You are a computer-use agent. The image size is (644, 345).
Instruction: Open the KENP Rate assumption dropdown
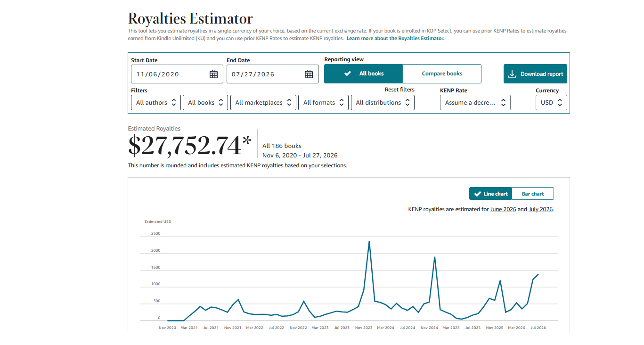click(475, 102)
